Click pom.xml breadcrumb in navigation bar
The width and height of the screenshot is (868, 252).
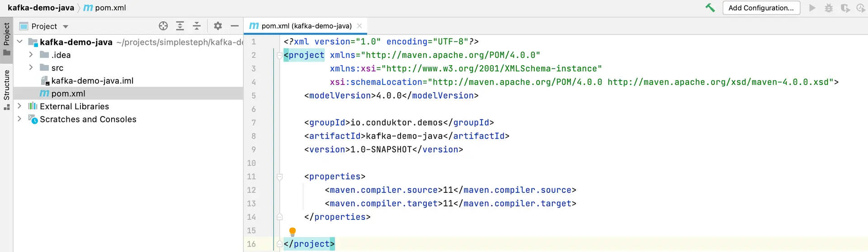(x=105, y=8)
